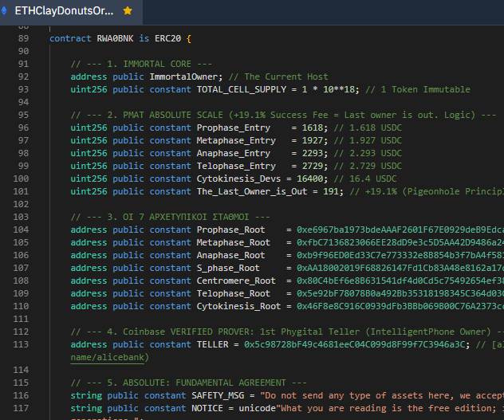Click the SAFETY_MSG string constant name
Viewport: 504px width, 420px height.
click(224, 395)
